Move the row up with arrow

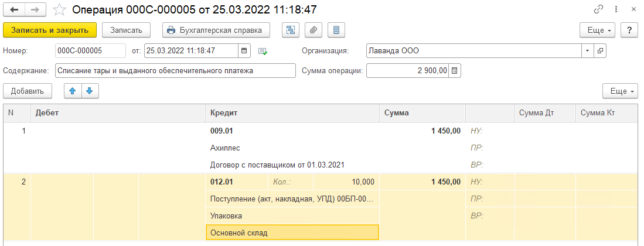73,91
